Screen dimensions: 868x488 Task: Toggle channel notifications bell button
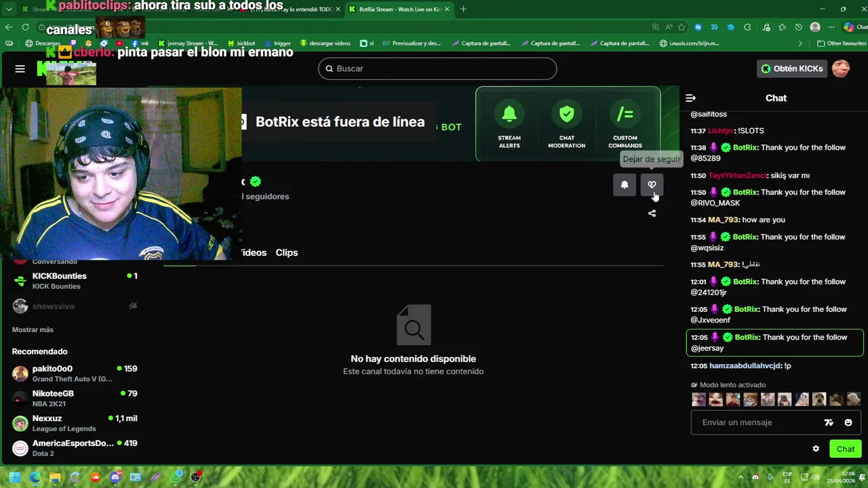click(625, 184)
